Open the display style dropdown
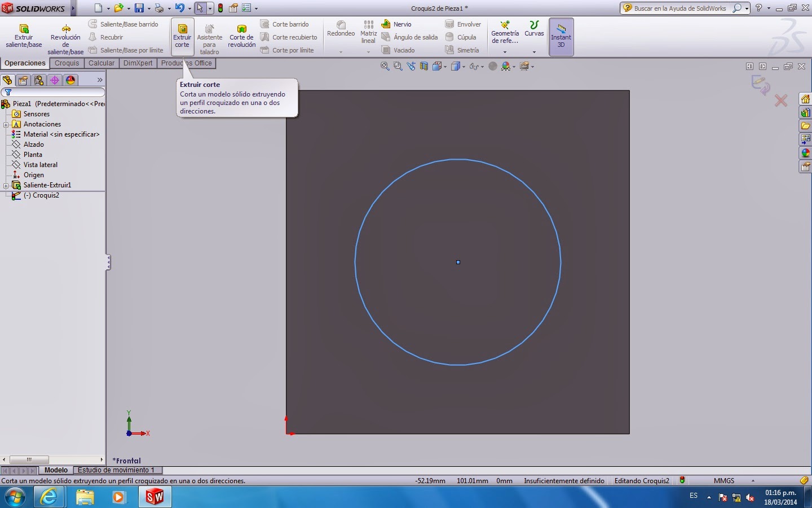The height and width of the screenshot is (508, 812). (464, 66)
